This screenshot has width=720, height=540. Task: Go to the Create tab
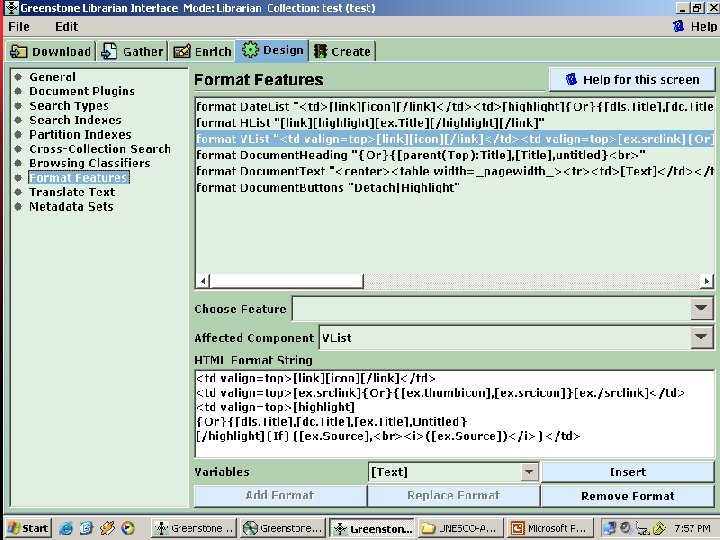[x=343, y=51]
